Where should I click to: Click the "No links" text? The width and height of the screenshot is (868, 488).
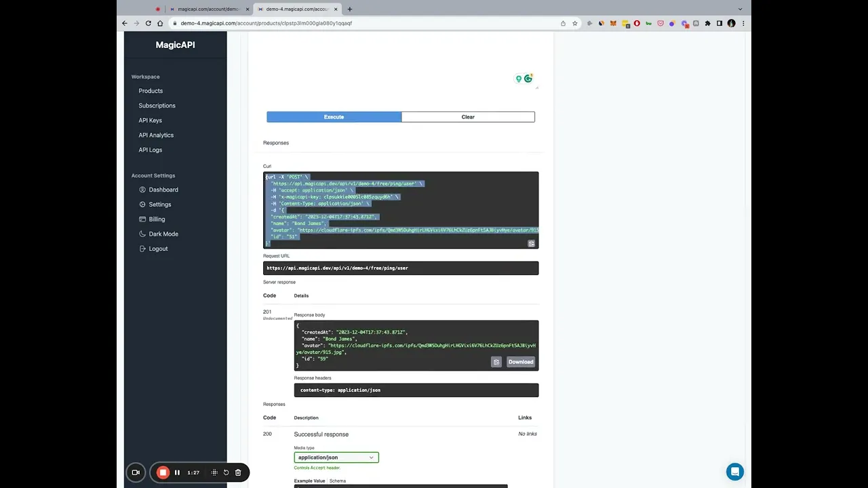pos(528,434)
